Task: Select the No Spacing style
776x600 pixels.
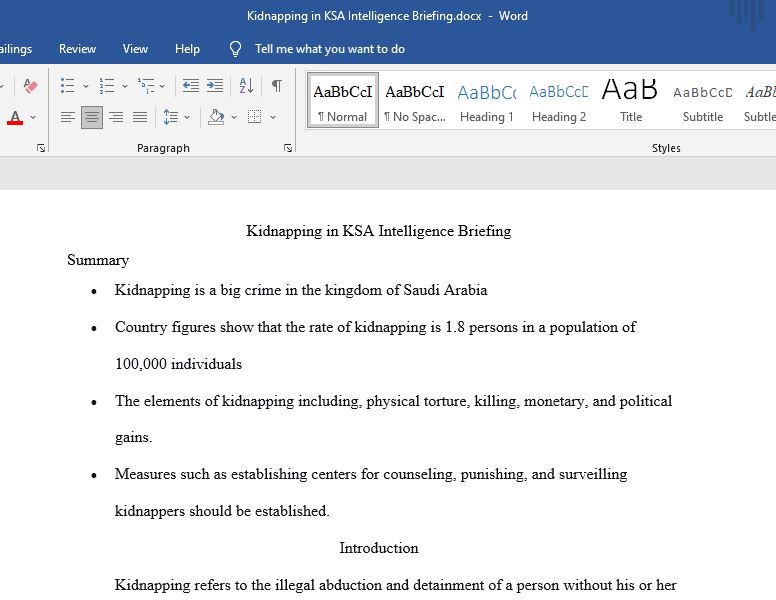Action: (415, 100)
